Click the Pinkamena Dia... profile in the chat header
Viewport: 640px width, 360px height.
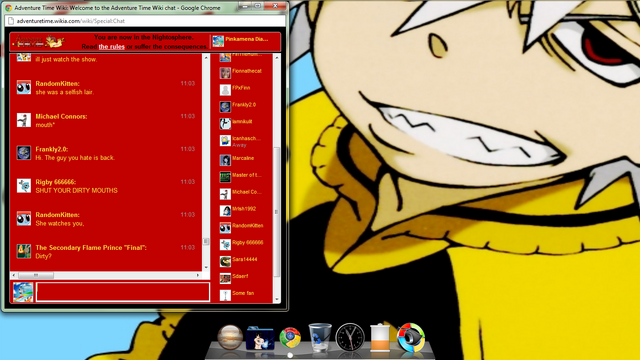click(241, 40)
